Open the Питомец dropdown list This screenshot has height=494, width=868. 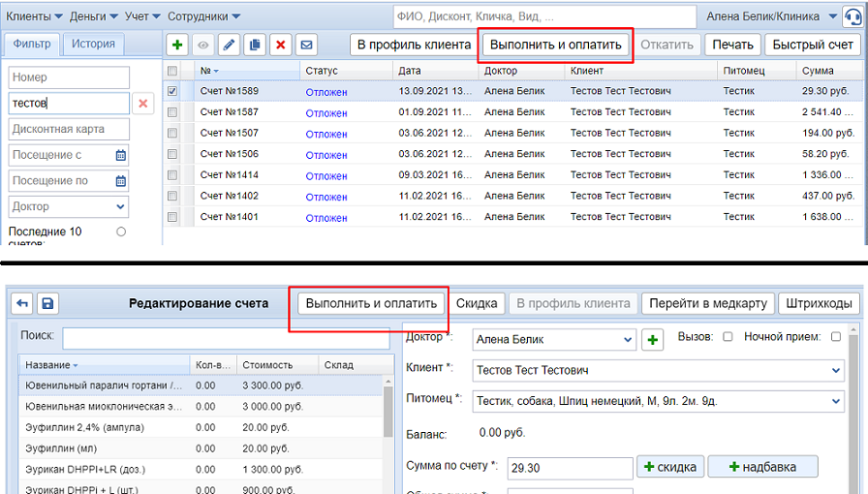[836, 399]
